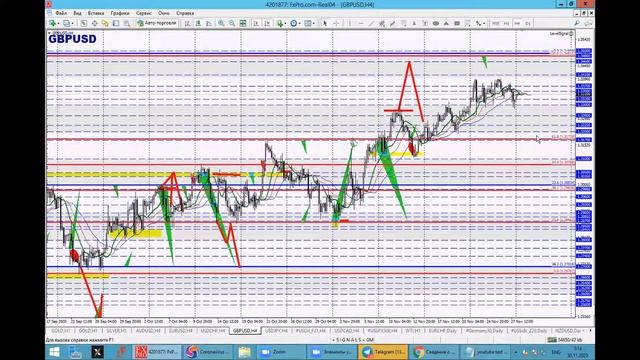Open the Terminal panel icon
Viewport: 640px width, 360px height.
[116, 23]
